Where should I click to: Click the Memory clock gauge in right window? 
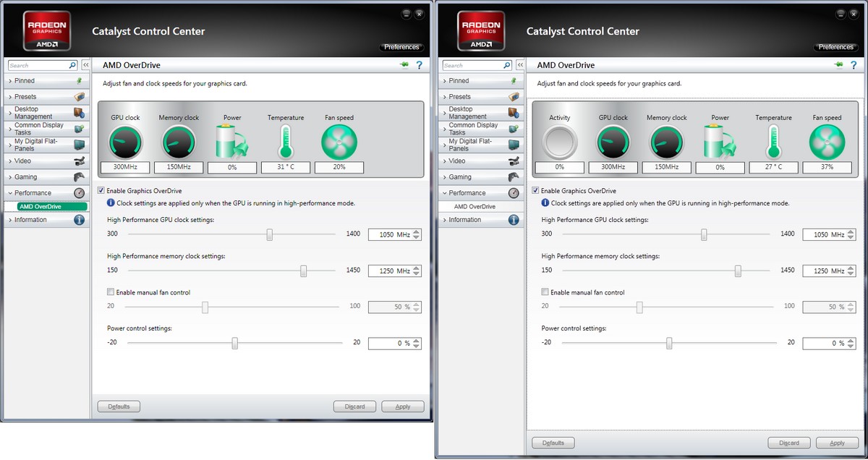[x=667, y=142]
